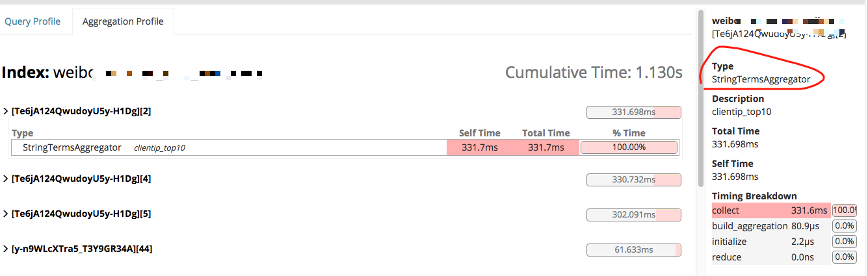Screen dimensions: 868x276
Task: Click the vertical scrollbar beside details panel
Action: 700,97
